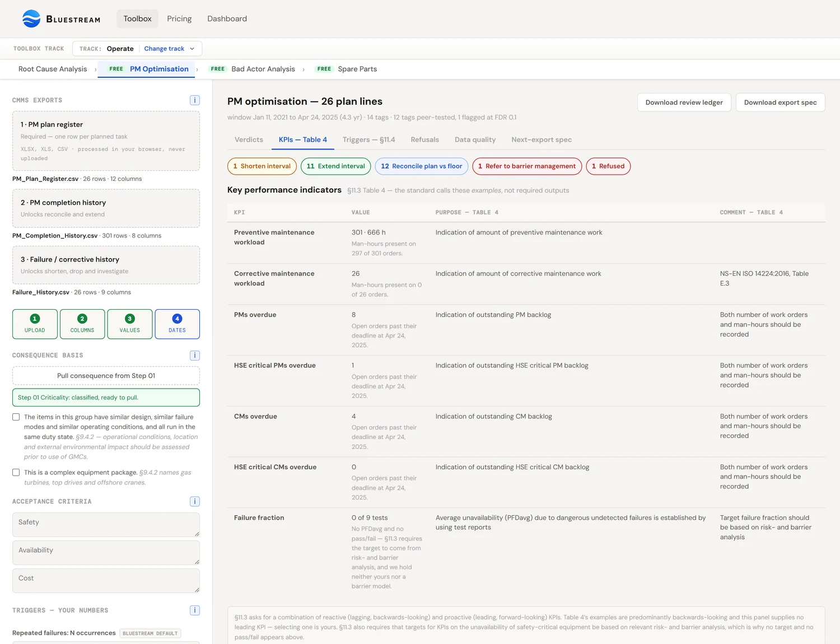Filter by Refer to barrier management chip
The image size is (840, 644).
527,166
